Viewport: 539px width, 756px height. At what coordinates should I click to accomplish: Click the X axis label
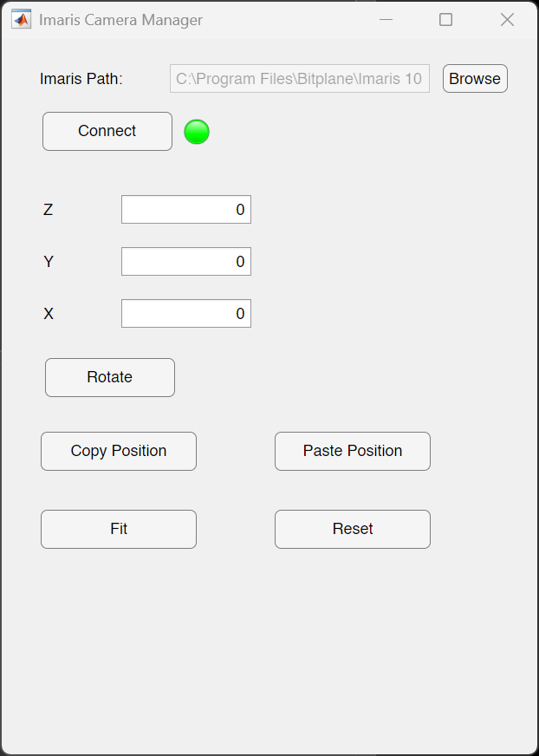[x=49, y=314]
